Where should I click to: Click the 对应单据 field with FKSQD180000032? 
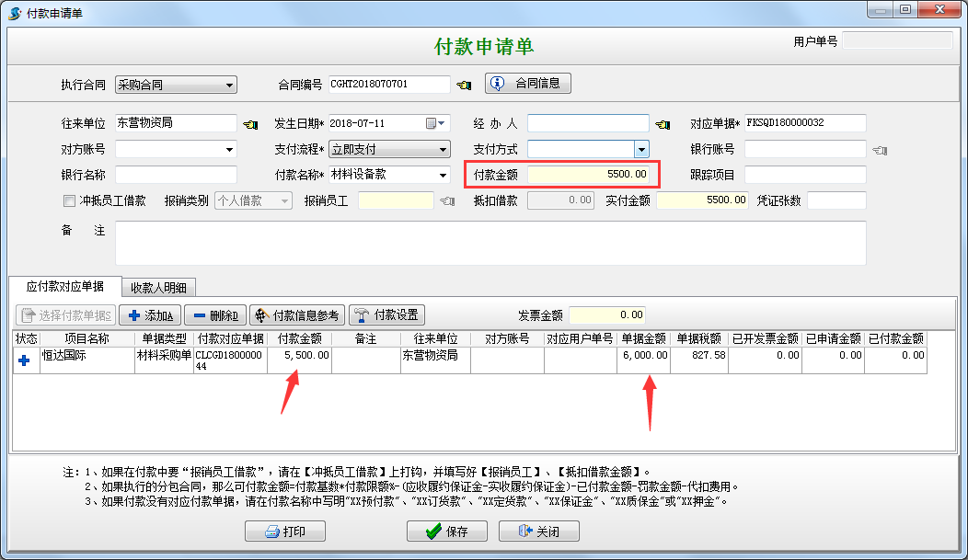tap(805, 122)
